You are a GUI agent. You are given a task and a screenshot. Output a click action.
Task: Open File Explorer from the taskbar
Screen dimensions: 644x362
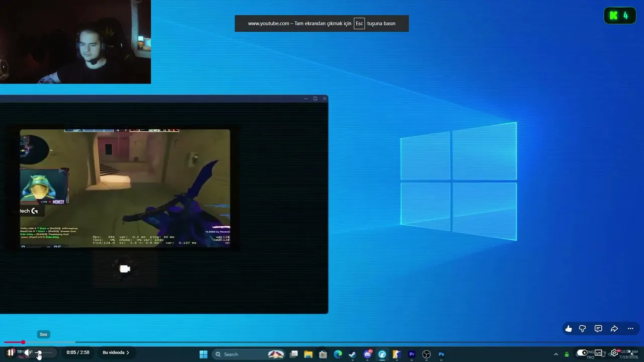point(308,354)
